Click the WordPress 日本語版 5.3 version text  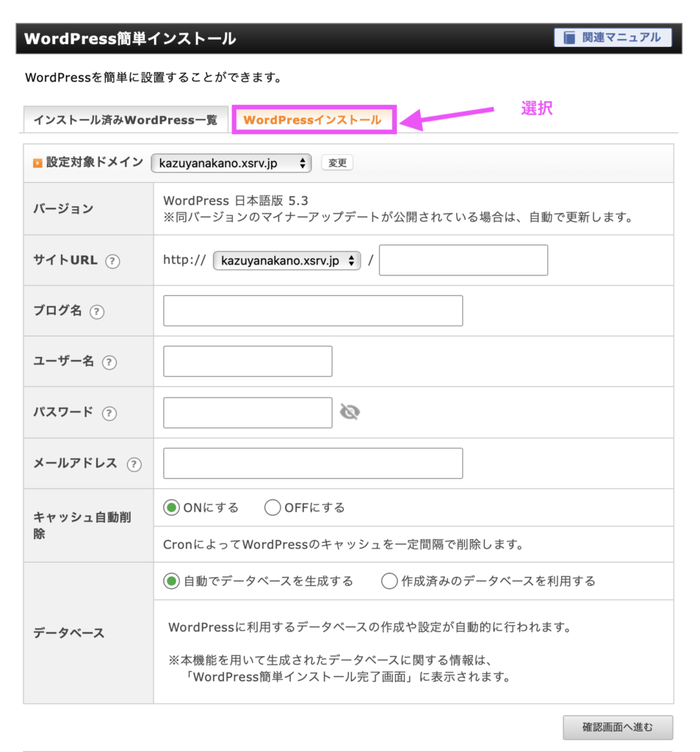tap(236, 200)
